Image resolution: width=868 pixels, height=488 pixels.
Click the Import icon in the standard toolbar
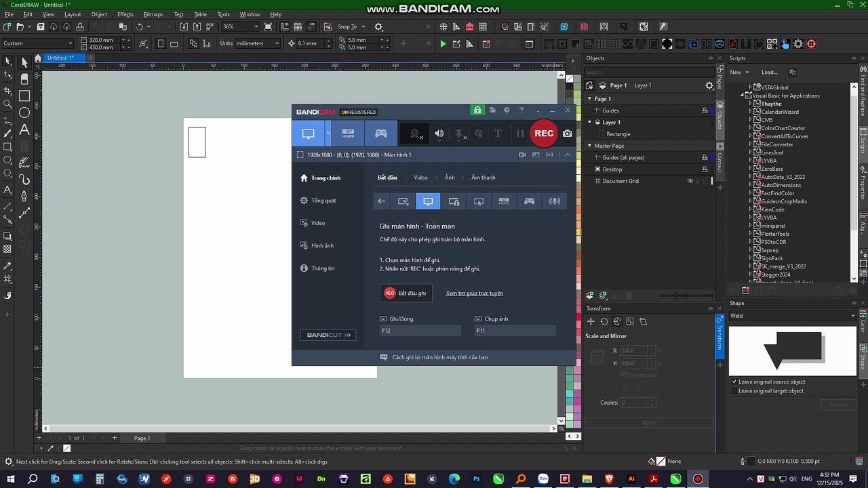[x=184, y=26]
